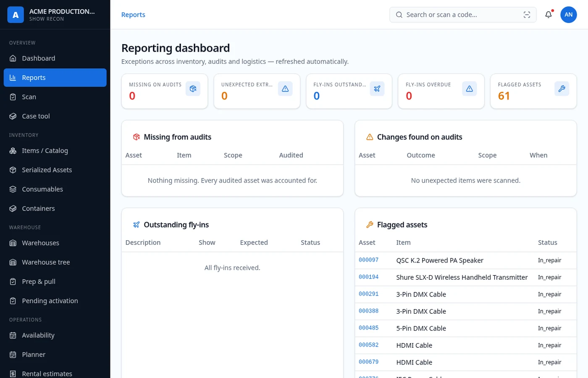Click the Case tool box icon
588x378 pixels.
[x=13, y=116]
